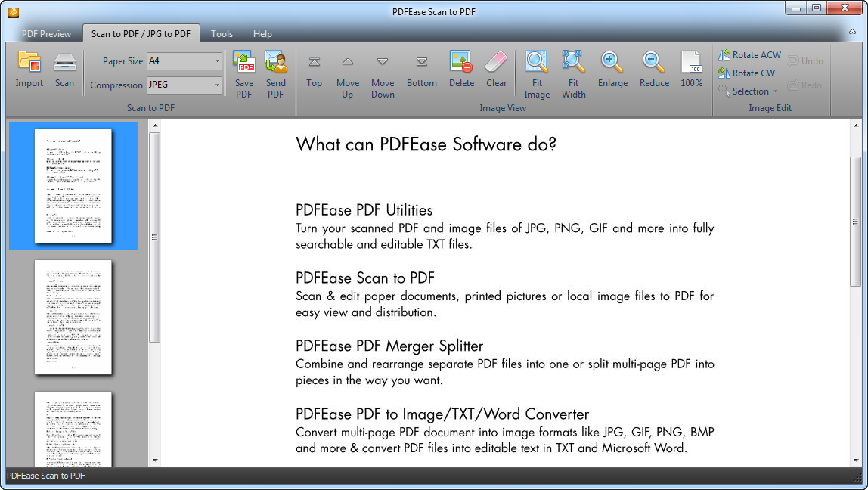Click the Save PDF icon
The height and width of the screenshot is (490, 868).
244,61
